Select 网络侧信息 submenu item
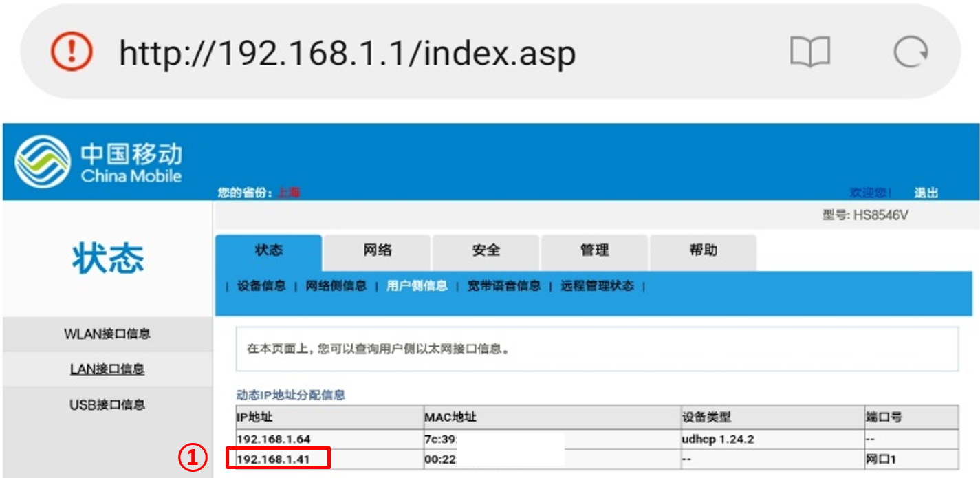 point(336,286)
